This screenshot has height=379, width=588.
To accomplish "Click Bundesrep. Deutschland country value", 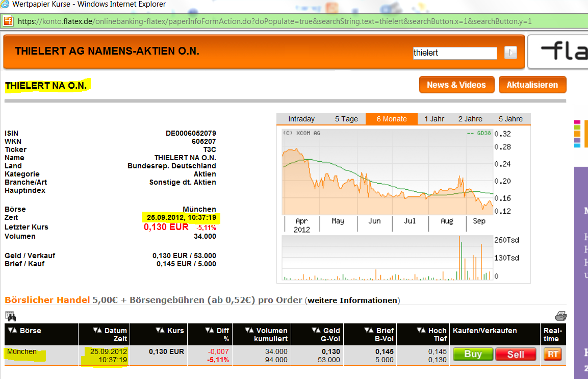I will coord(172,166).
